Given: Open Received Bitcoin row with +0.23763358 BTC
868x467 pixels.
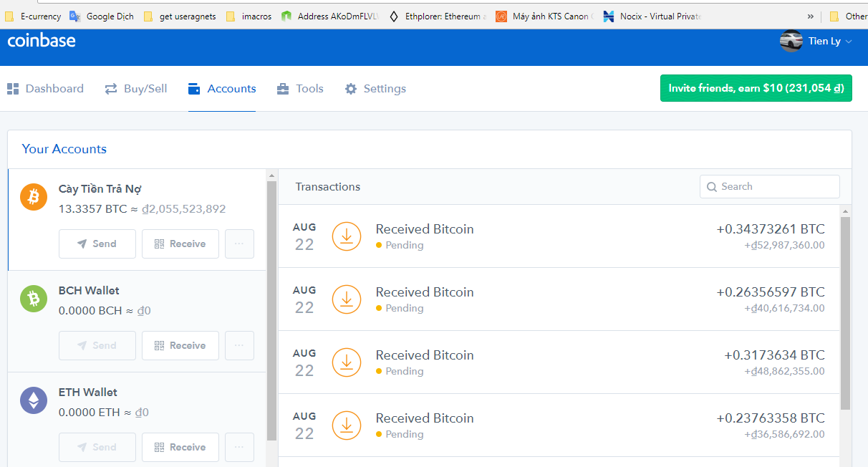Looking at the screenshot, I should tap(559, 425).
